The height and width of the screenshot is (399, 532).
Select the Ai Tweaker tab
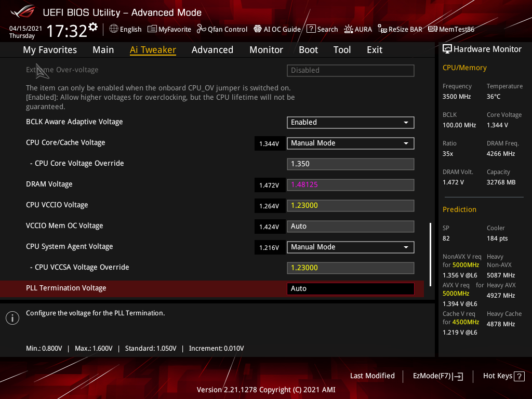[153, 50]
